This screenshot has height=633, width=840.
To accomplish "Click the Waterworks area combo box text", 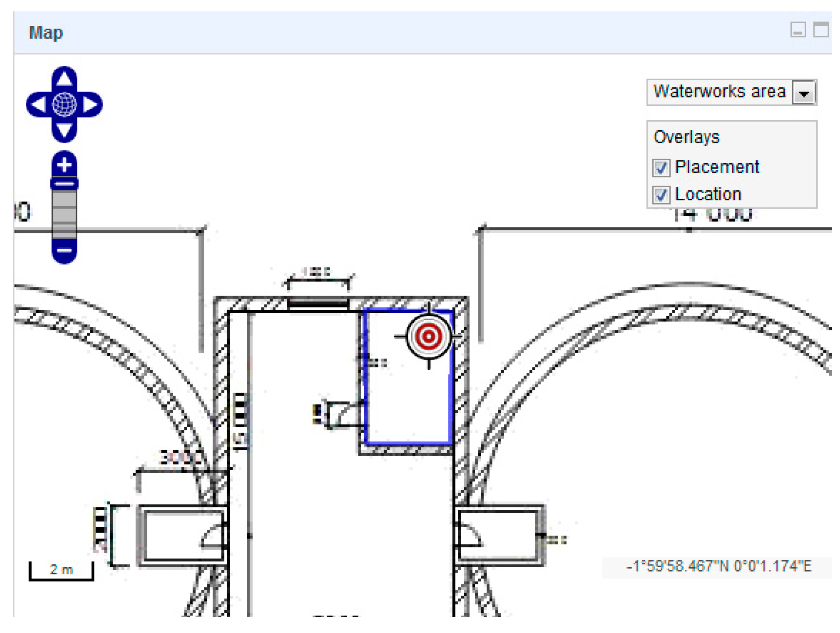I will pyautogui.click(x=719, y=92).
